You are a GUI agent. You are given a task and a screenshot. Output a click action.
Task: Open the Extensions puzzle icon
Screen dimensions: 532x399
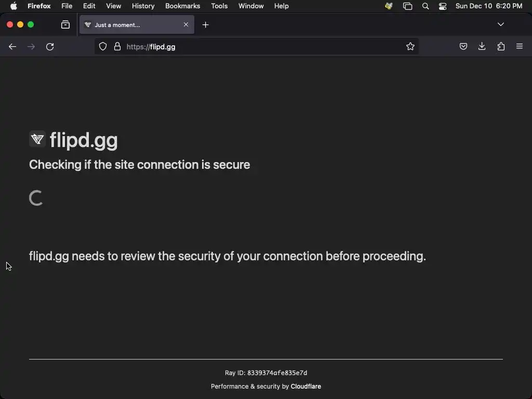point(501,46)
